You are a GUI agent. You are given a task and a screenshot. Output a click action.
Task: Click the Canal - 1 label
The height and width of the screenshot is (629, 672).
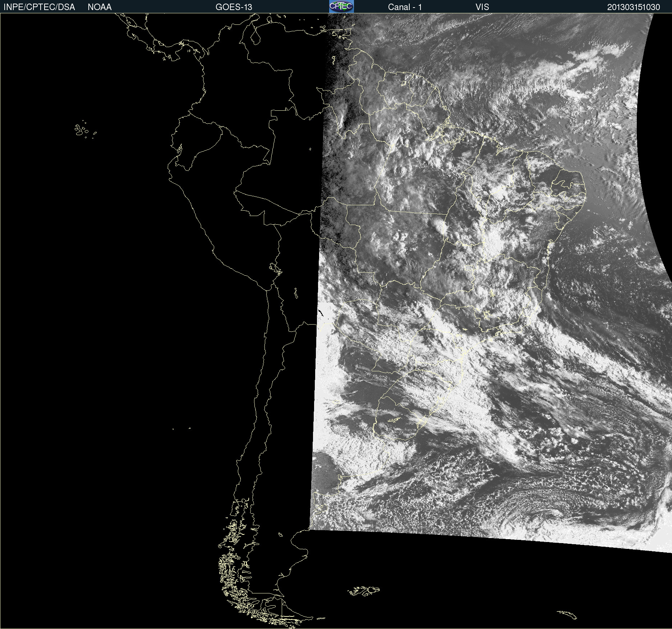click(405, 7)
